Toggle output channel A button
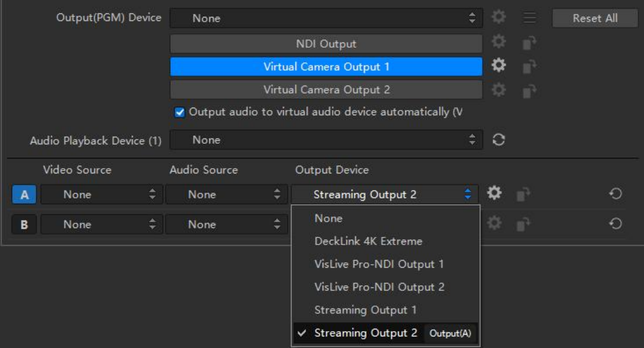This screenshot has width=644, height=348. pyautogui.click(x=24, y=195)
